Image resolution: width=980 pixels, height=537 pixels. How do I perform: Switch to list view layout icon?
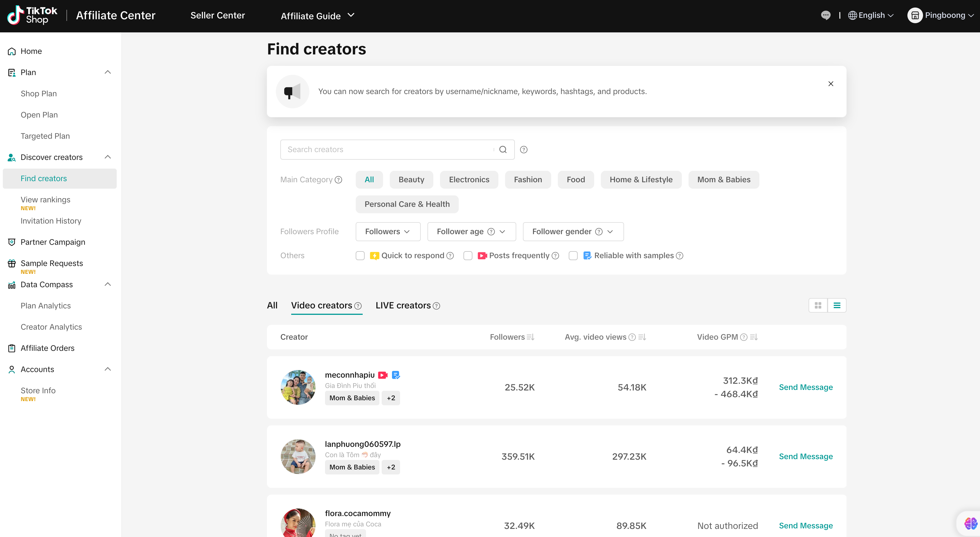836,305
